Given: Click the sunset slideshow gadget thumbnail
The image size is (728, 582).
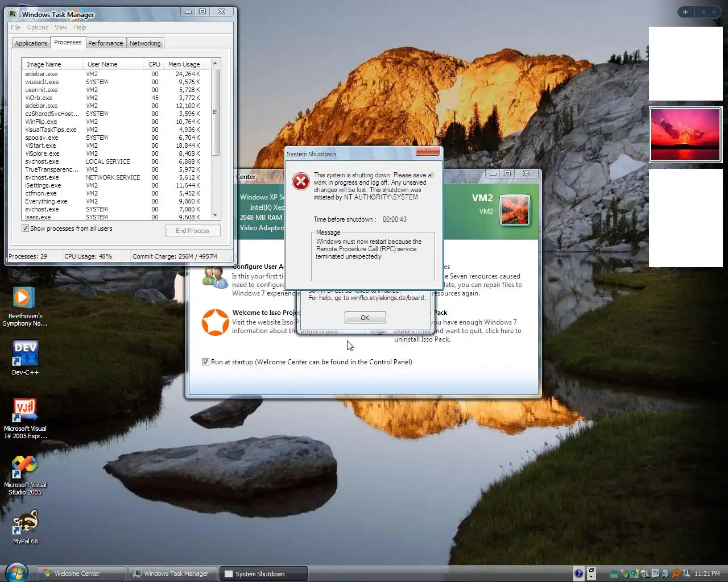Looking at the screenshot, I should coord(685,135).
